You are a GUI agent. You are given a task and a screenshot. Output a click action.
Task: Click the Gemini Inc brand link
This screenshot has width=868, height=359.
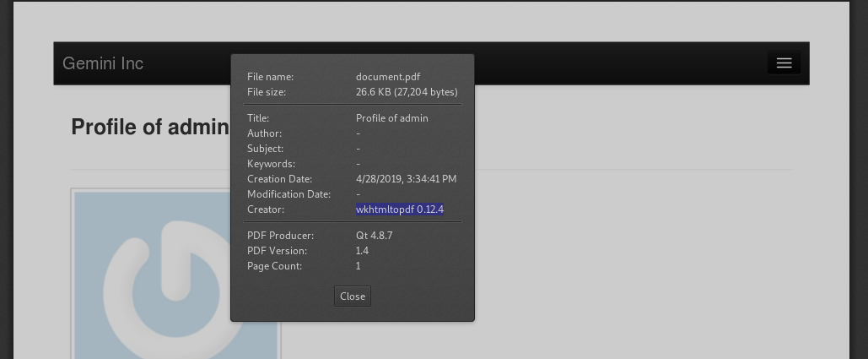(x=103, y=63)
